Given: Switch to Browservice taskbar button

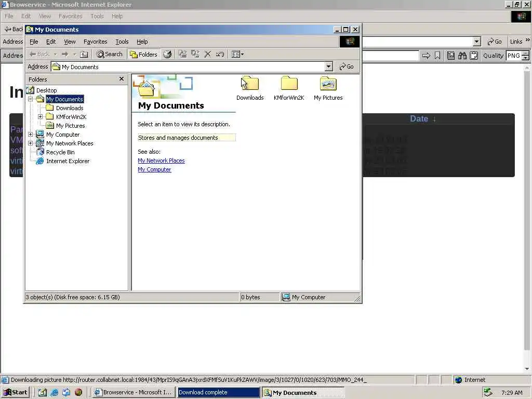Looking at the screenshot, I should tap(134, 393).
